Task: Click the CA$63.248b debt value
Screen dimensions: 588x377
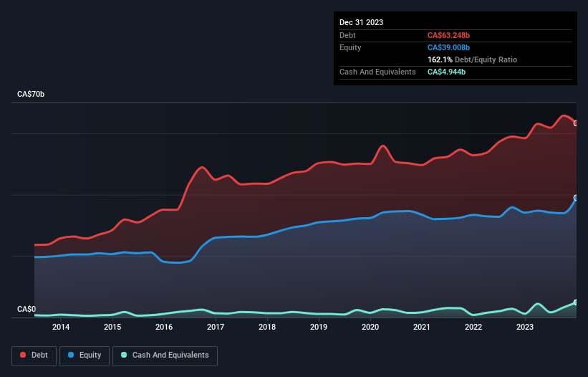Action: tap(448, 35)
